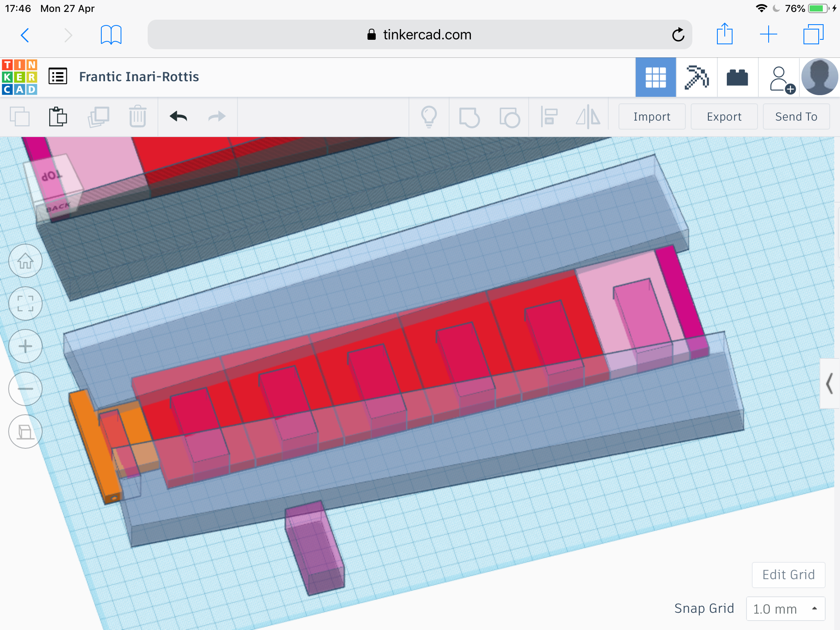Open the designs list icon
The height and width of the screenshot is (630, 840).
point(58,76)
